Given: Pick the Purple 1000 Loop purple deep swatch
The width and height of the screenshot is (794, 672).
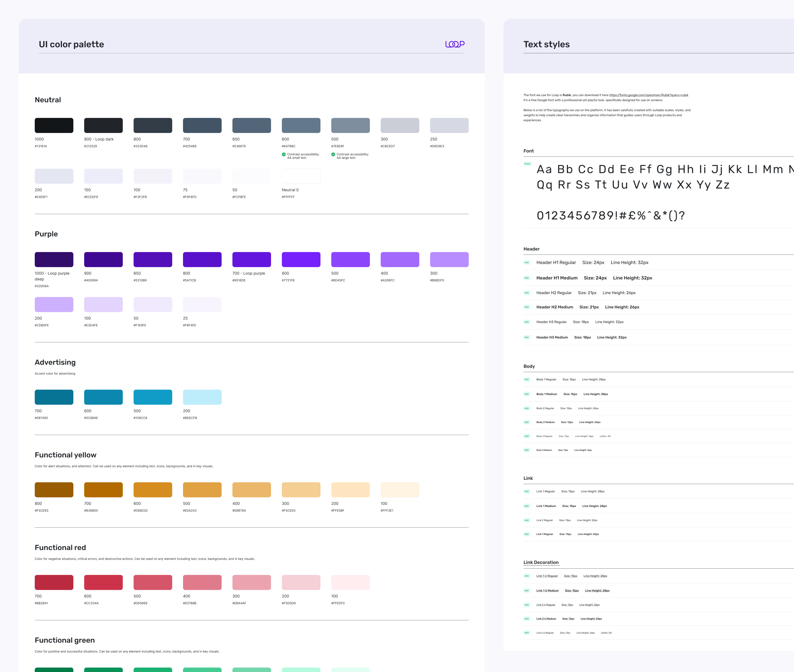Looking at the screenshot, I should tap(54, 259).
